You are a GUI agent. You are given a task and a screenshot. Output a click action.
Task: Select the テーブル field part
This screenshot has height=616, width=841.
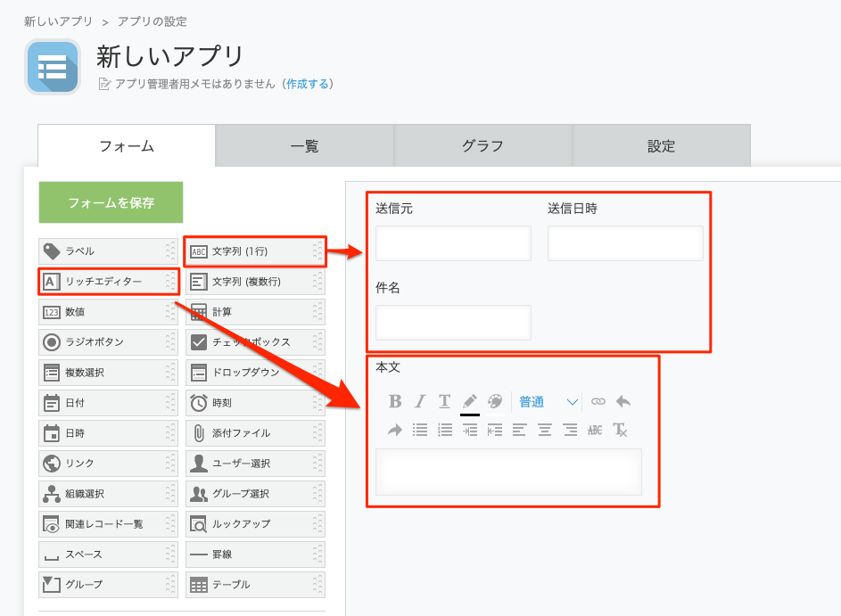pyautogui.click(x=255, y=585)
